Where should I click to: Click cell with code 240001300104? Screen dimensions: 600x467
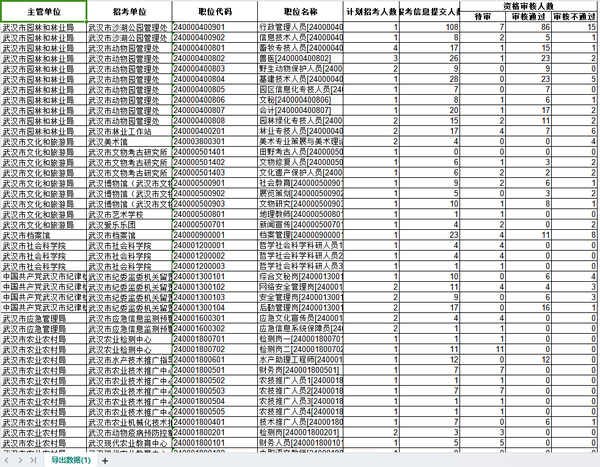coord(215,308)
